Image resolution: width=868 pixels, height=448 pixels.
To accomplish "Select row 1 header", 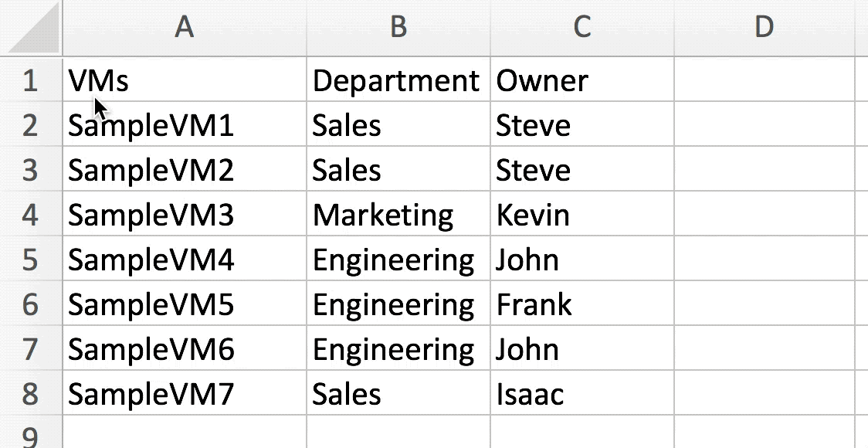I will (x=30, y=80).
